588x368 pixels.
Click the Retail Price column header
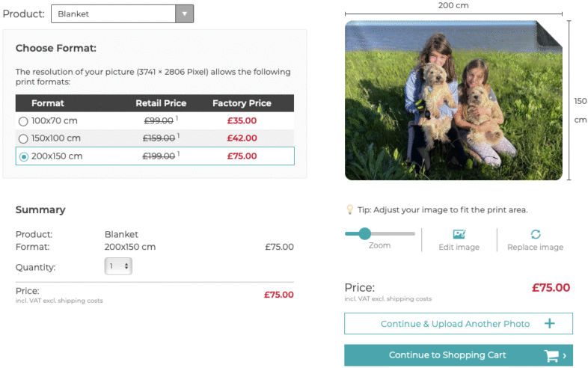161,103
